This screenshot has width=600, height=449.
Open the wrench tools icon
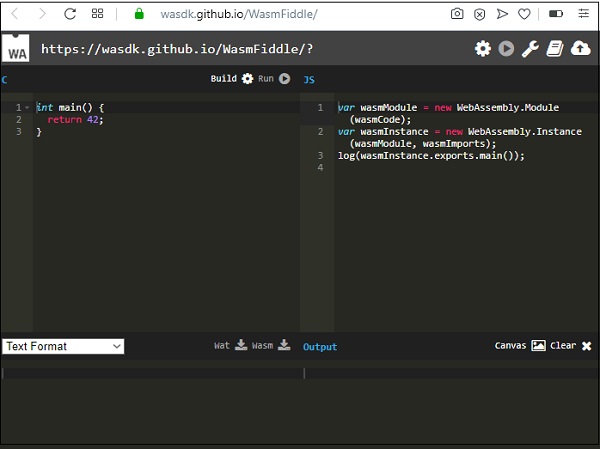(531, 49)
